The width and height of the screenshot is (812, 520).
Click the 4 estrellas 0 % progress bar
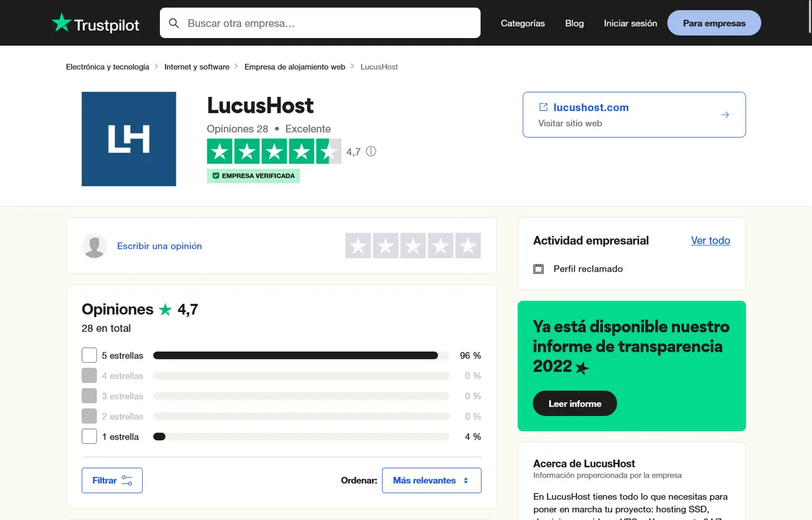click(x=301, y=376)
